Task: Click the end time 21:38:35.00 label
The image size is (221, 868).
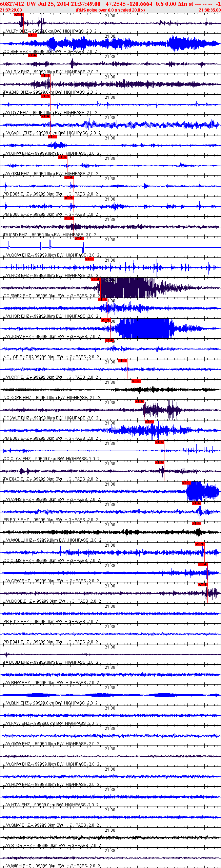Action: 210,10
